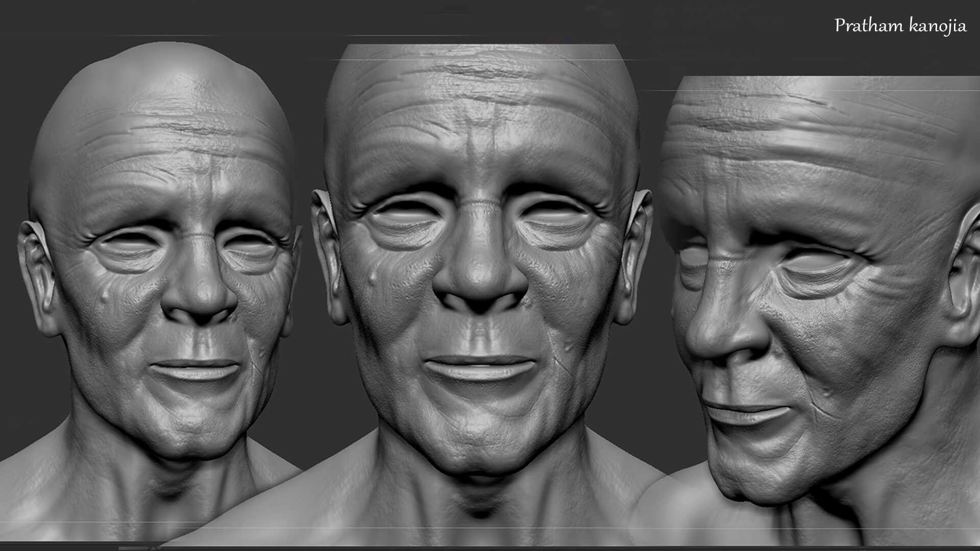Click the mole on center head's cheek
980x551 pixels.
[x=374, y=278]
